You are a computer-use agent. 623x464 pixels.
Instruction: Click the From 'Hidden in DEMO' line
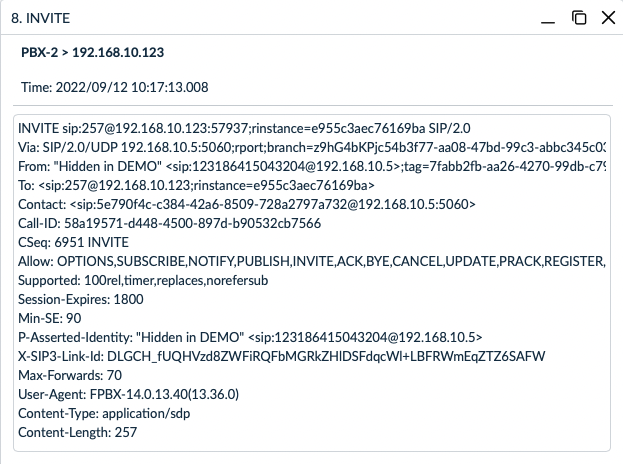tap(312, 166)
